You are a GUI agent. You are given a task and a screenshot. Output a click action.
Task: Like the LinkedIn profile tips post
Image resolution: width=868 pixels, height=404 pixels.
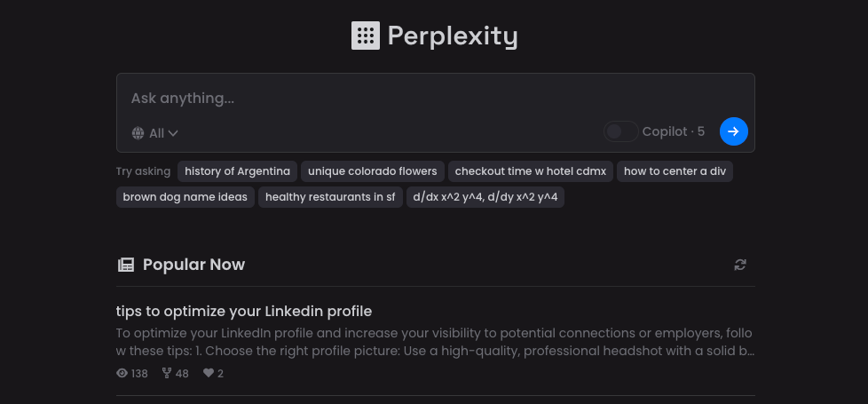pyautogui.click(x=209, y=374)
